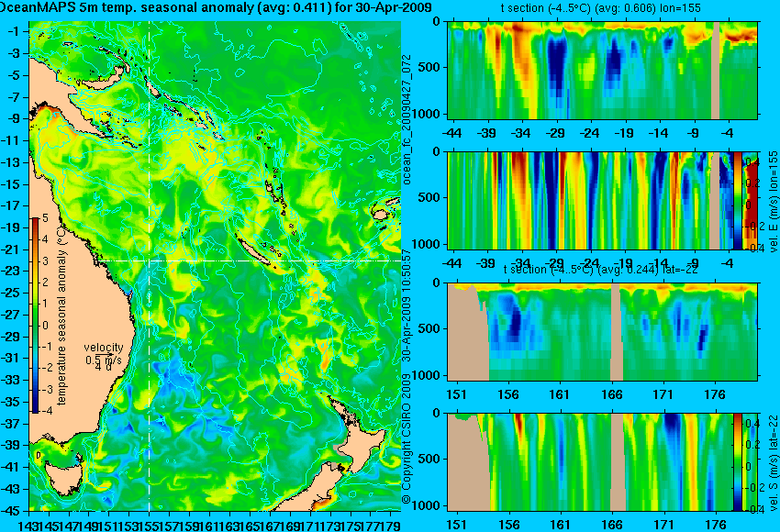Click the Tasmania landmass on the map
Image resolution: width=780 pixels, height=532 pixels.
point(64,477)
